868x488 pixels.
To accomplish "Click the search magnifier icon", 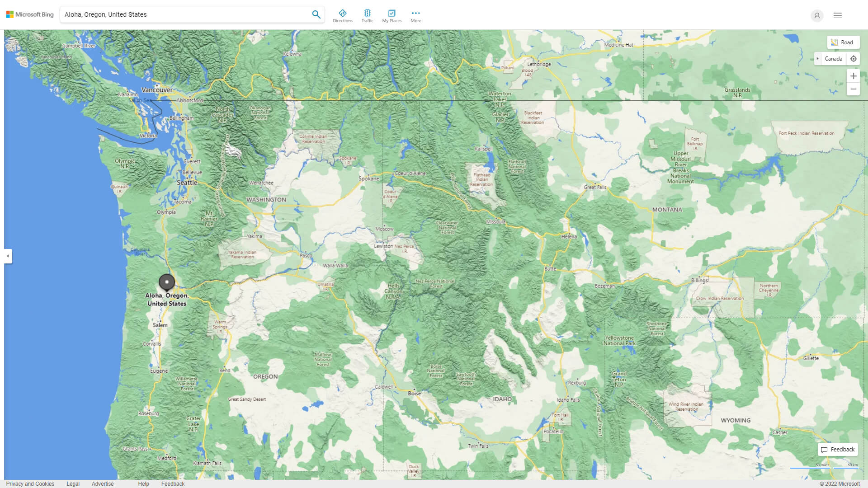I will [x=316, y=14].
